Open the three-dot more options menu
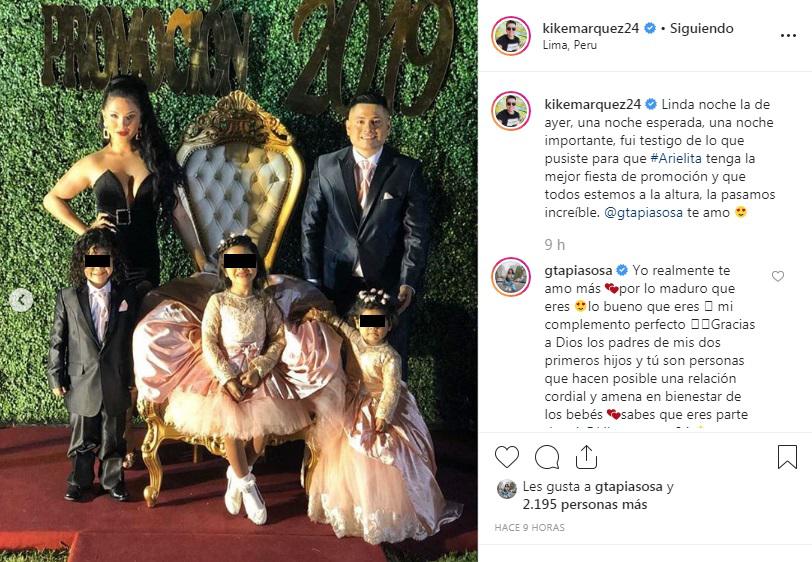Viewport: 812px width, 562px height. tap(788, 36)
